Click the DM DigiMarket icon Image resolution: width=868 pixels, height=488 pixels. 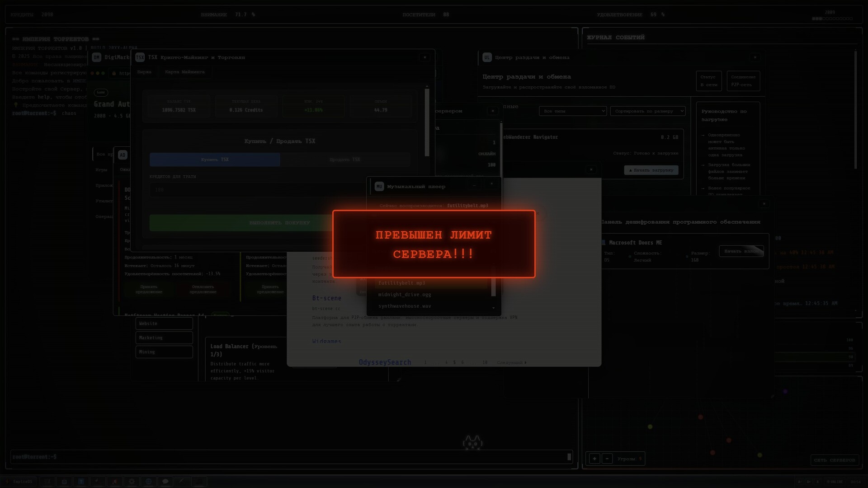(95, 57)
